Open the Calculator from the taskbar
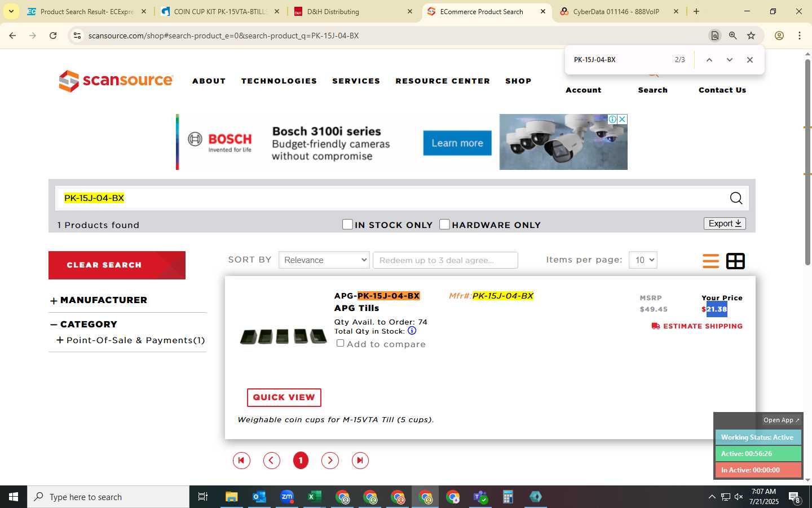This screenshot has width=812, height=508. coord(508,497)
